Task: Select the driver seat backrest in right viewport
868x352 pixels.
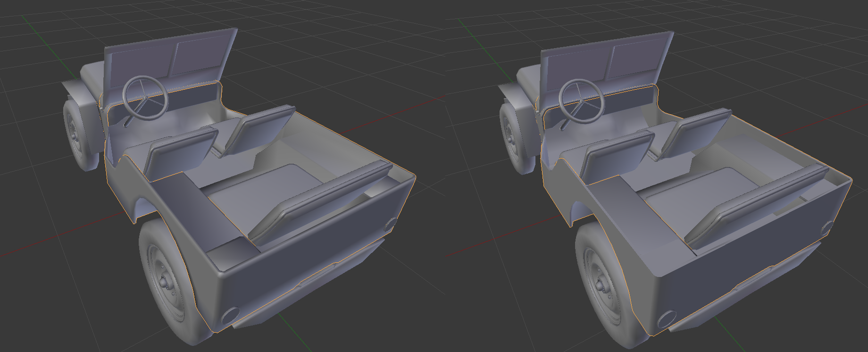Action: point(618,157)
